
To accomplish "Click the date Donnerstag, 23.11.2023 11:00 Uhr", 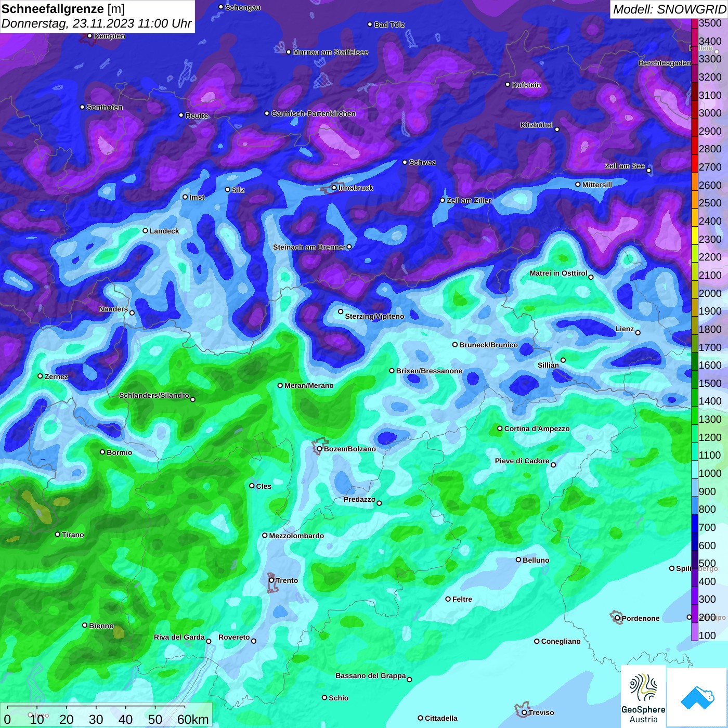I will click(x=97, y=23).
